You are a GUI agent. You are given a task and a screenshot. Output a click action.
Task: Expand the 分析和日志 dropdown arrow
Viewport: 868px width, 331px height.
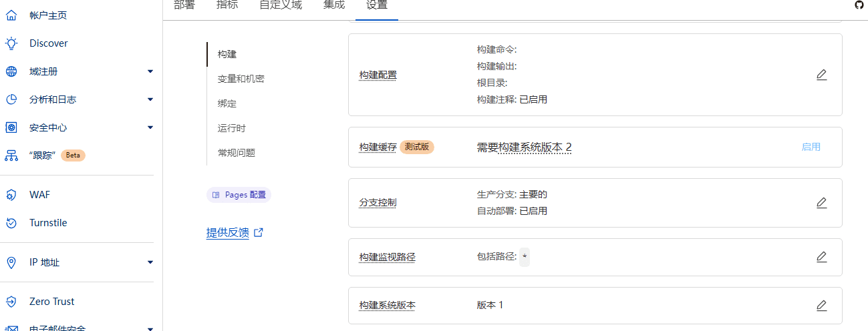click(x=150, y=99)
